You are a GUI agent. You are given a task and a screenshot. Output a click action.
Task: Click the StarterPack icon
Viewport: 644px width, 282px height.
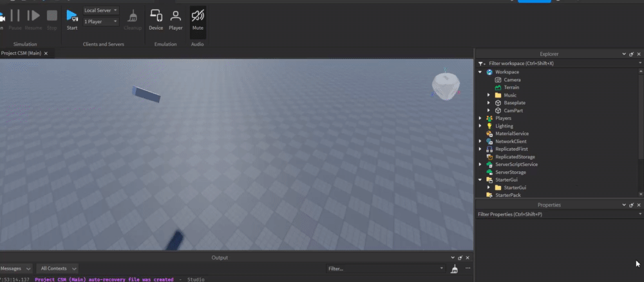point(489,195)
